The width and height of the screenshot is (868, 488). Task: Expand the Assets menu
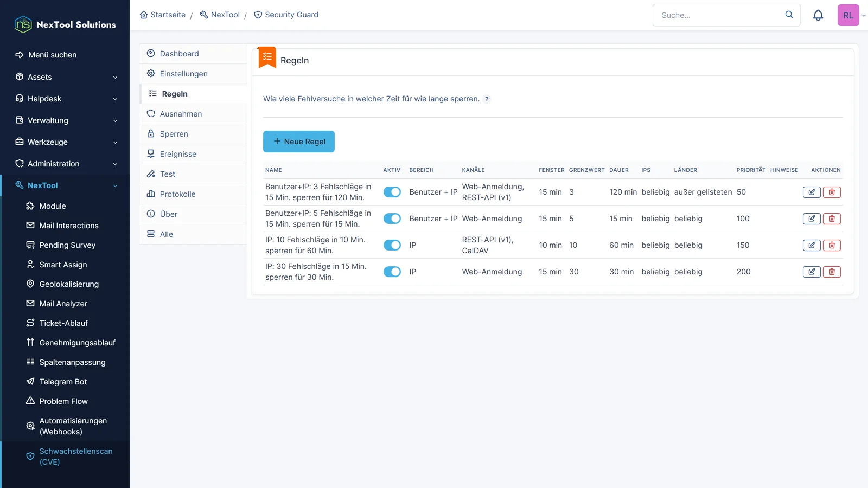point(66,77)
